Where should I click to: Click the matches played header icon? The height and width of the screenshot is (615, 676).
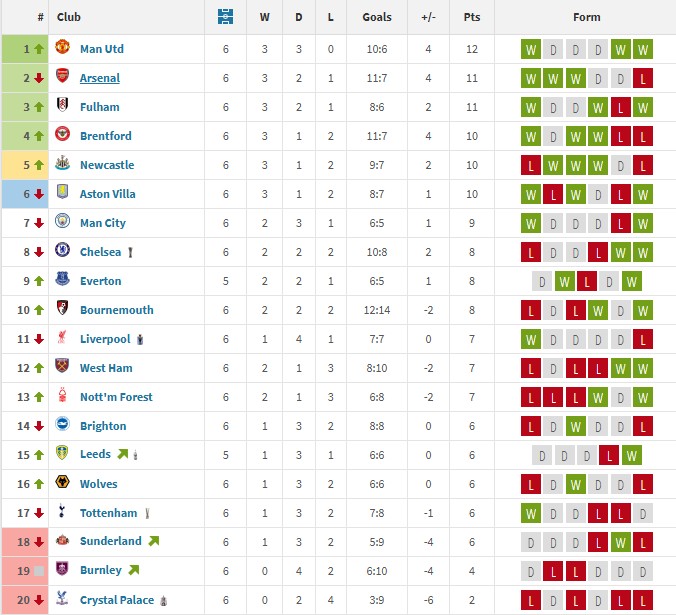click(225, 17)
